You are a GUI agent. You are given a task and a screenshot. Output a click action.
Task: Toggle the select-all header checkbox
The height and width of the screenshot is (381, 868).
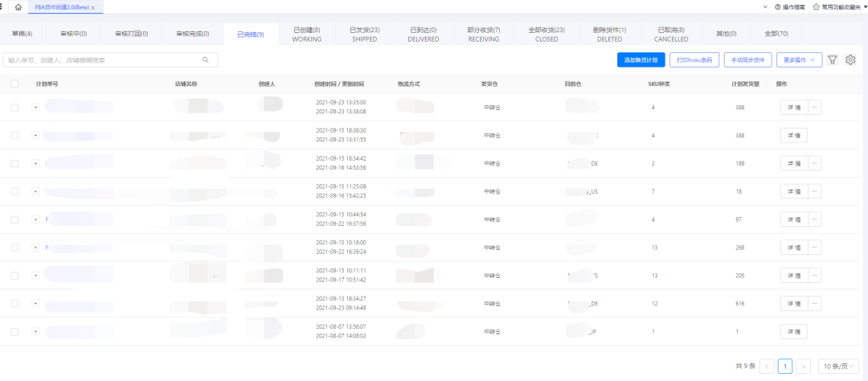pos(14,84)
